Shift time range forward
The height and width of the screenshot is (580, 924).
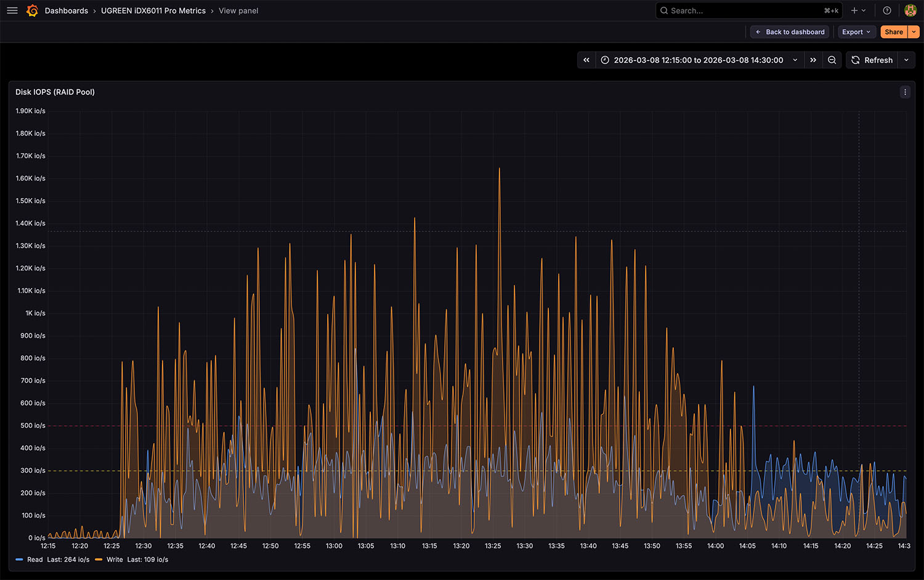[813, 60]
